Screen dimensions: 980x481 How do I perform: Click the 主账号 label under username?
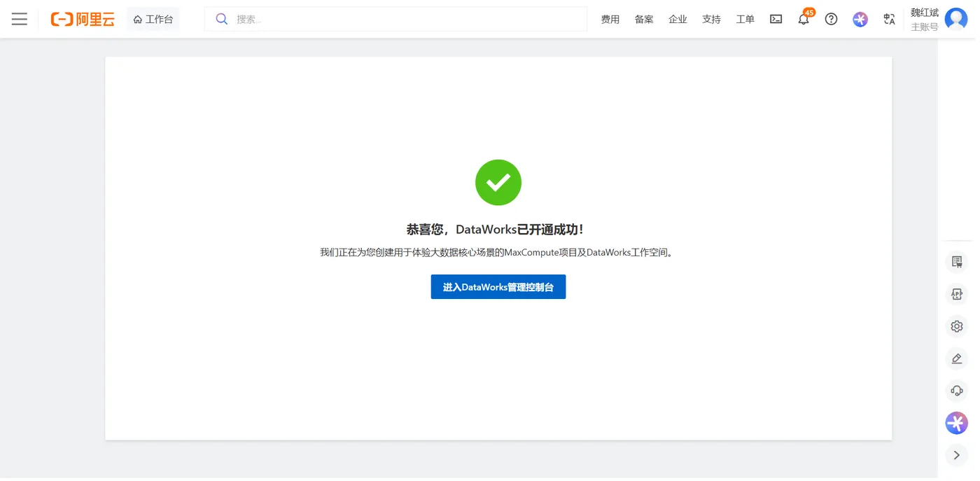click(924, 27)
